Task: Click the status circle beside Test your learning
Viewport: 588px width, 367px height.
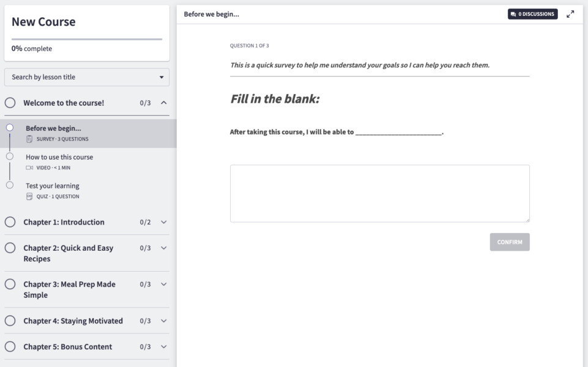Action: pos(10,185)
